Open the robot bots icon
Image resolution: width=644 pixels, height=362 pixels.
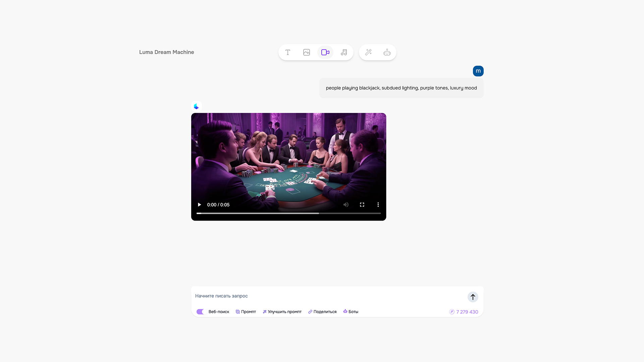coord(387,52)
